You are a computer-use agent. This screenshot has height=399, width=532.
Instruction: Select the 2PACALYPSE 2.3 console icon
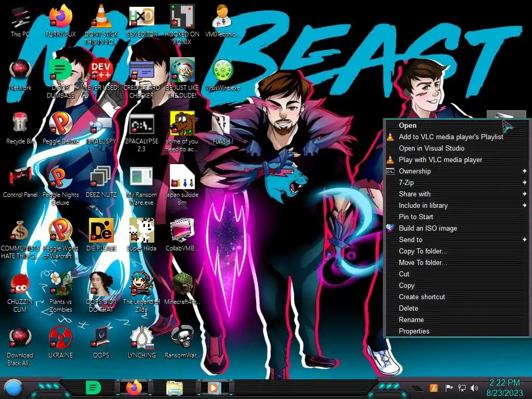click(141, 132)
